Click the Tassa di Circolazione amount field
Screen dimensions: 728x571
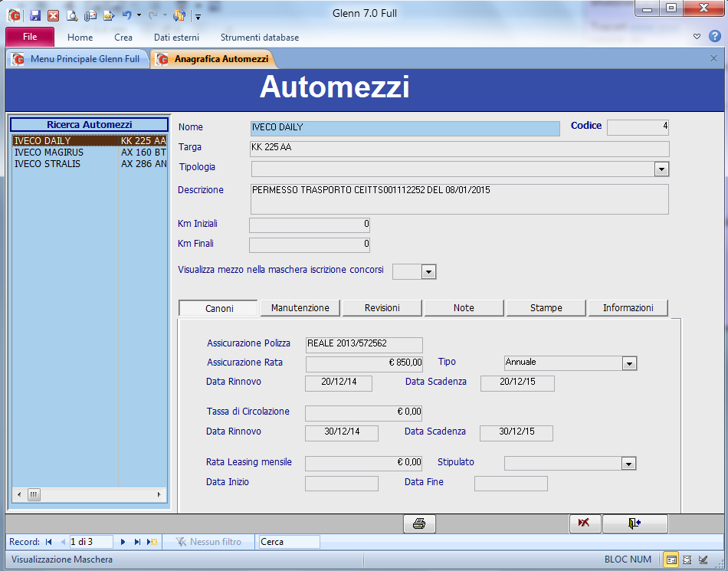[363, 413]
